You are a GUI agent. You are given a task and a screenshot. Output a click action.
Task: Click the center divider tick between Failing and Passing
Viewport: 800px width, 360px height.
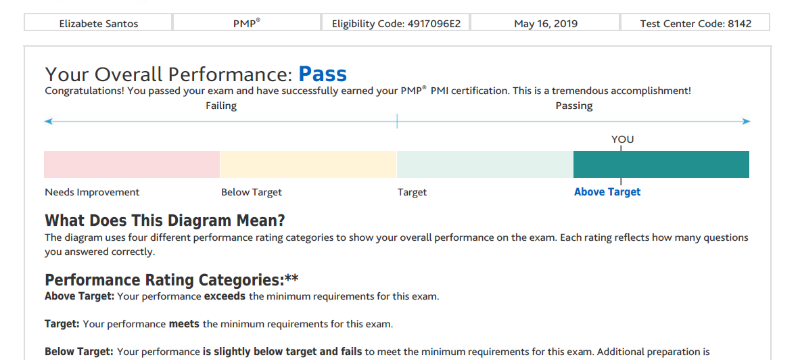(397, 121)
